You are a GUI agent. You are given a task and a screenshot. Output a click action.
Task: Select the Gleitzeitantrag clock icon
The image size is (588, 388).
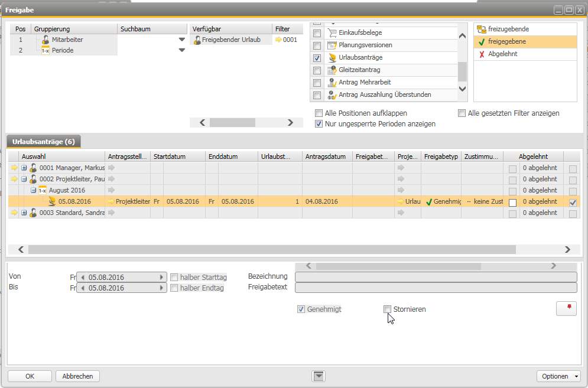click(x=332, y=69)
